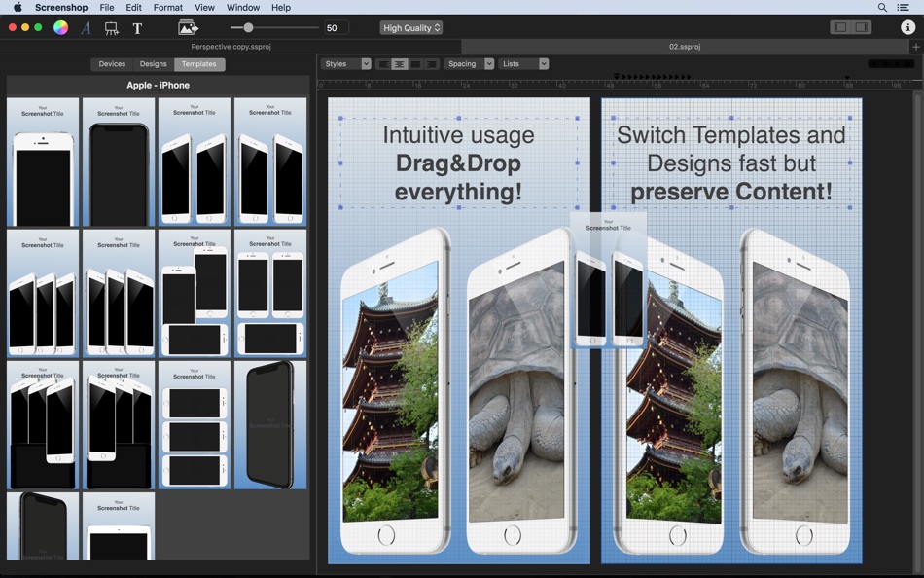
Task: Click the export image icon in toolbar
Action: pyautogui.click(x=188, y=27)
